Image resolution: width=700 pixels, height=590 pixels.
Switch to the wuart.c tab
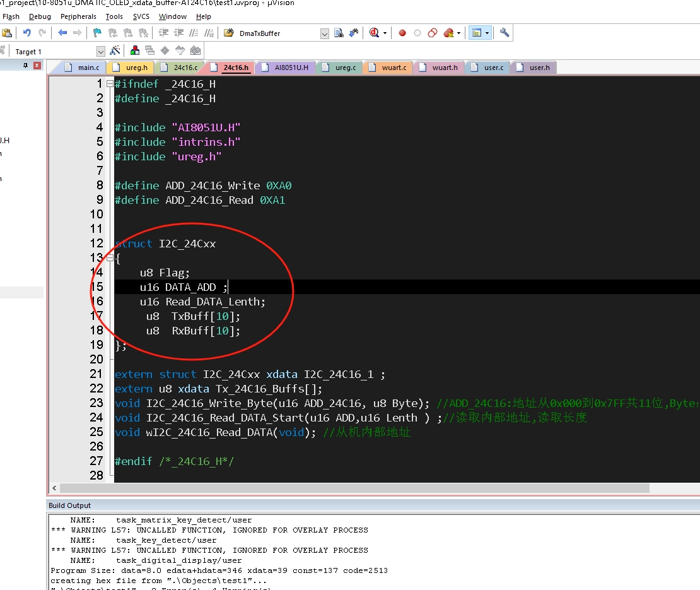tap(394, 68)
